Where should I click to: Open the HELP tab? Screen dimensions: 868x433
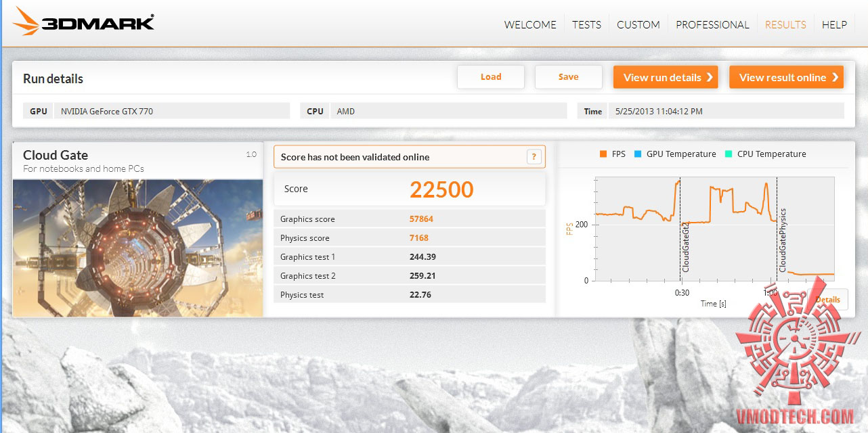(x=834, y=24)
